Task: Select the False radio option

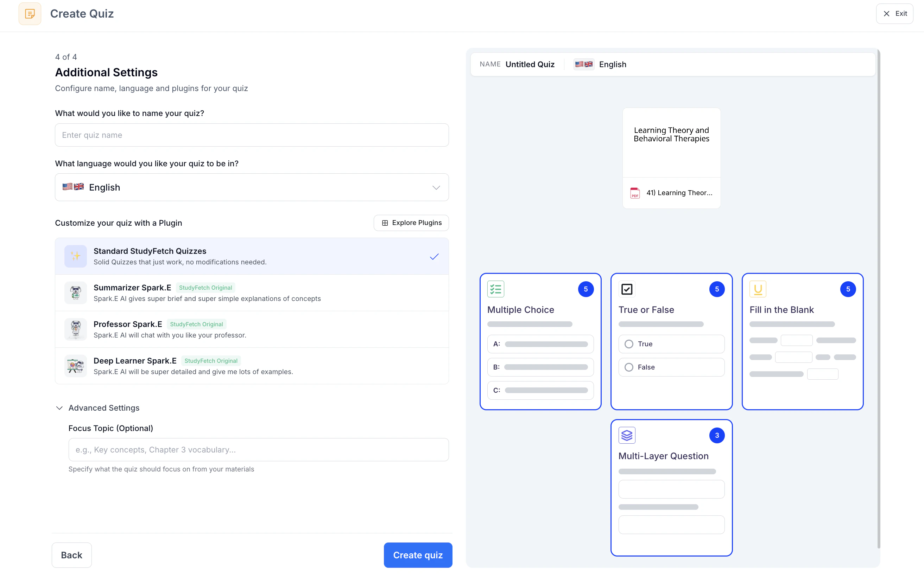Action: pos(629,367)
